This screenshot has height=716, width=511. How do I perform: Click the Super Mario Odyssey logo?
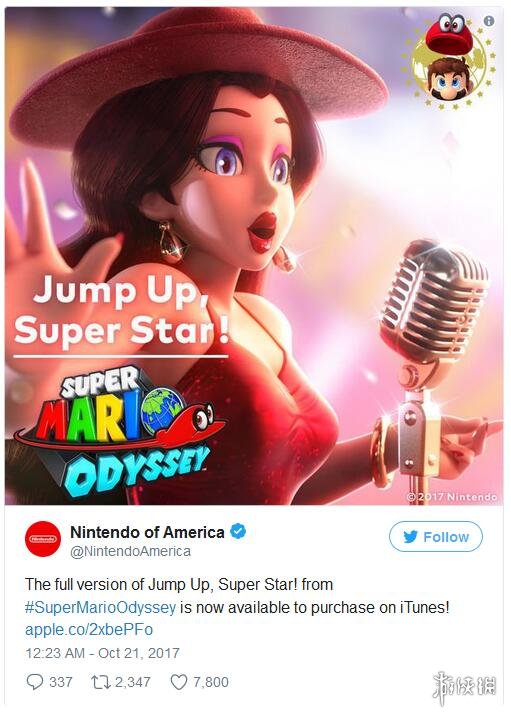coord(119,432)
